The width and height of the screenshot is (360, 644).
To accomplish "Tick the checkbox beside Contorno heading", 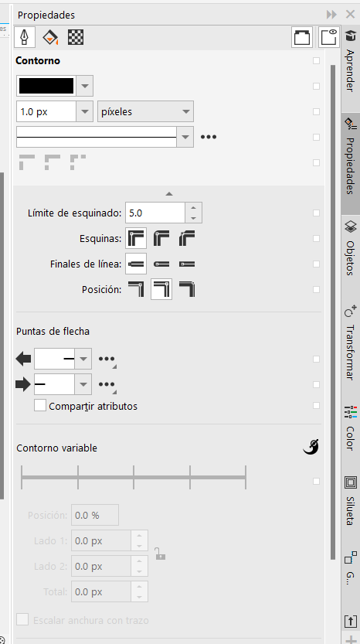I will (316, 60).
